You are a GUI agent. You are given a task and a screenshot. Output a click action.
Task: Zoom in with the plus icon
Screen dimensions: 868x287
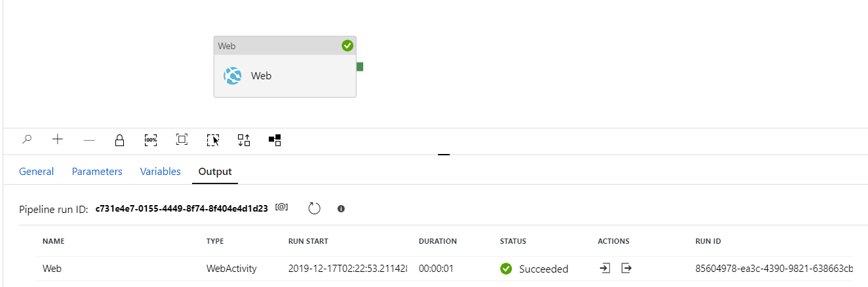[x=58, y=140]
